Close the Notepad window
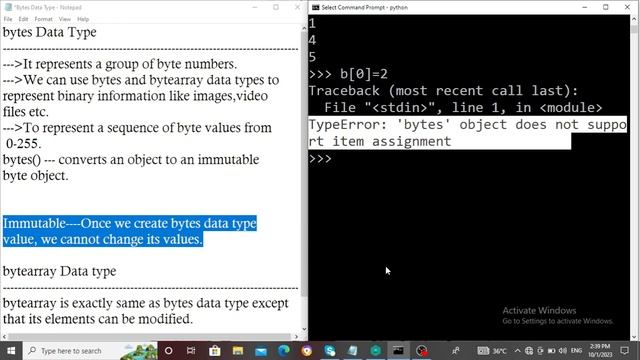 pyautogui.click(x=297, y=7)
